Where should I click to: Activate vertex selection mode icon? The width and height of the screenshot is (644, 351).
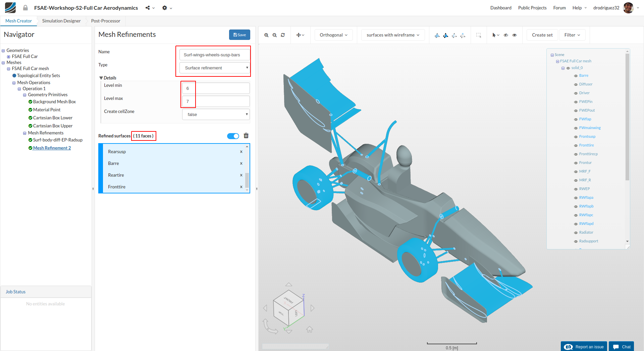pyautogui.click(x=463, y=35)
